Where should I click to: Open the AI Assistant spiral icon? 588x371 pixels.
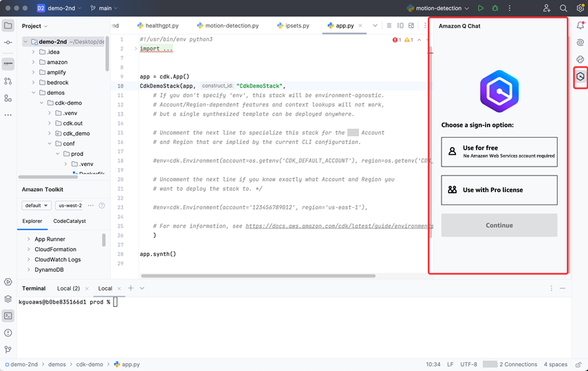click(580, 43)
